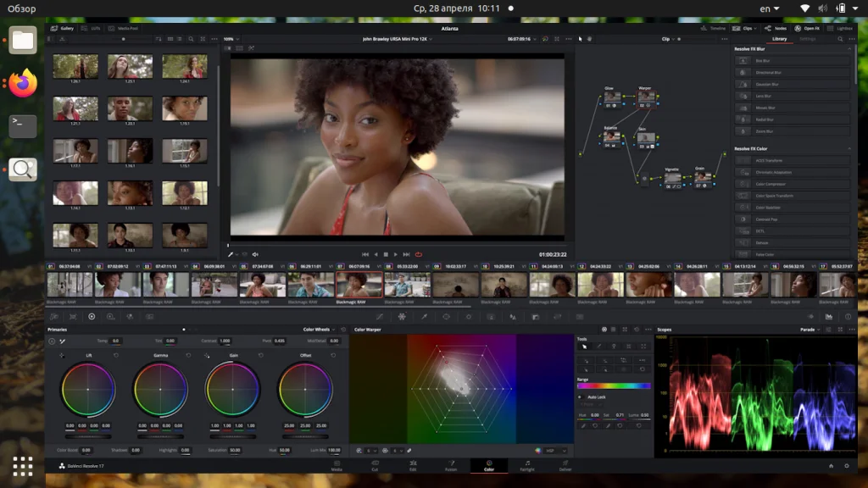Open Firefox from the Ubuntu dock
Screen dimensions: 868x488
tap(23, 83)
